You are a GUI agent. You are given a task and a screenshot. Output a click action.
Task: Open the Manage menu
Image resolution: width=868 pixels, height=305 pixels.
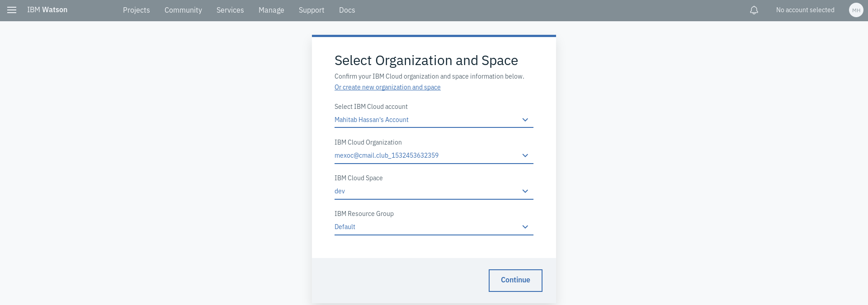pos(271,10)
